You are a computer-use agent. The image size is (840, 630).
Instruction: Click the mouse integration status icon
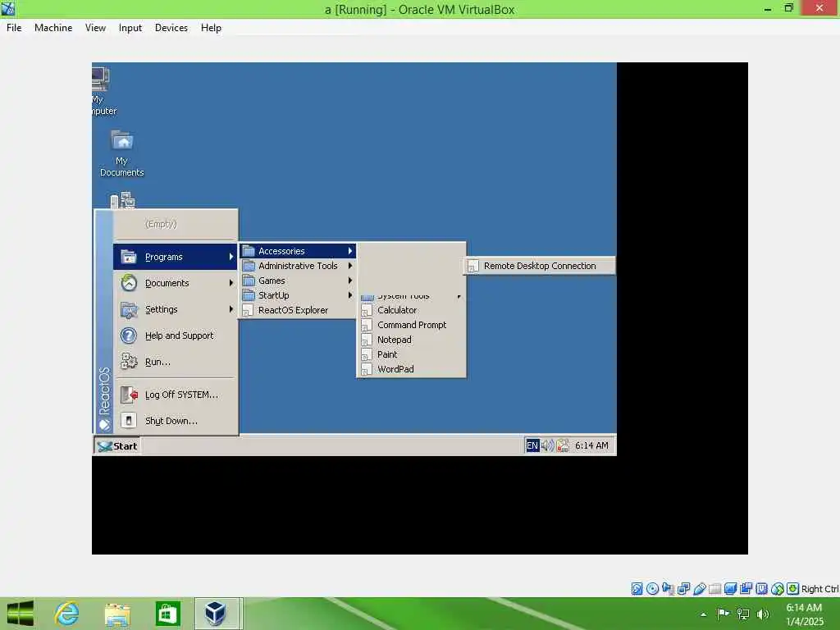(x=778, y=589)
